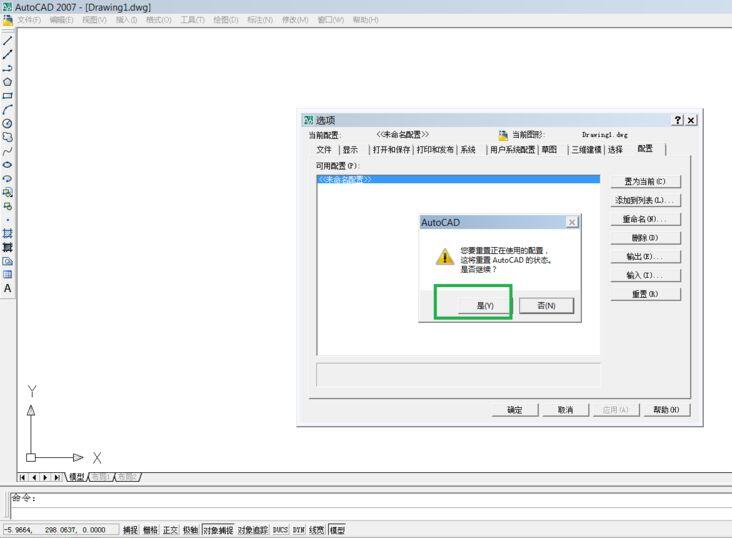This screenshot has height=538, width=732.
Task: Select the Make Block tool
Action: [x=7, y=206]
